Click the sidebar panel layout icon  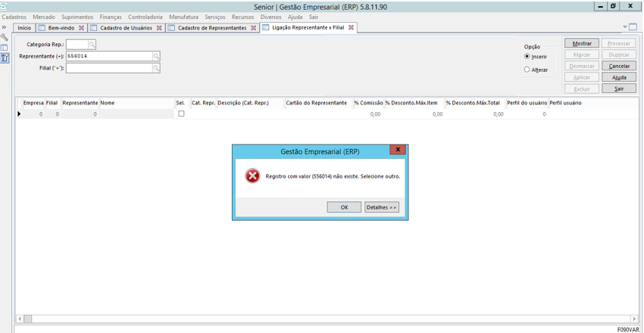[x=5, y=48]
